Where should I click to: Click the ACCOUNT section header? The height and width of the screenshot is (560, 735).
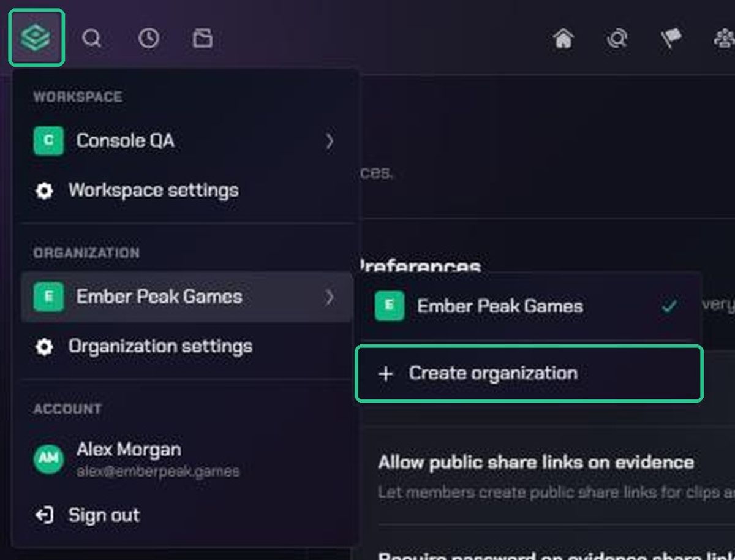pos(67,409)
